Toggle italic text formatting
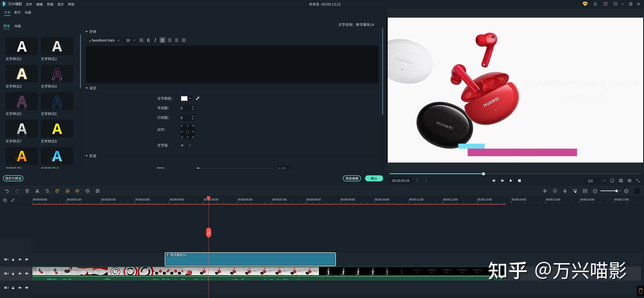This screenshot has height=298, width=644. coord(155,40)
